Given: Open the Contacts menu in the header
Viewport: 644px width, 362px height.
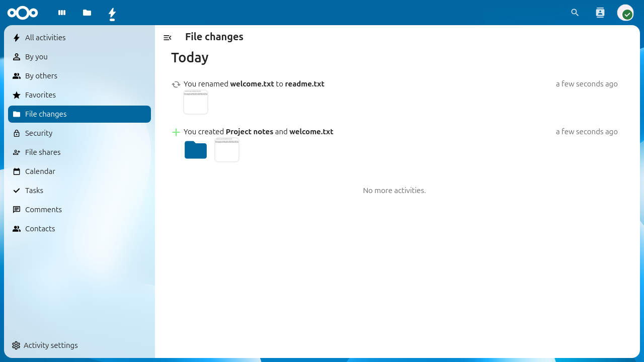Looking at the screenshot, I should coord(600,13).
